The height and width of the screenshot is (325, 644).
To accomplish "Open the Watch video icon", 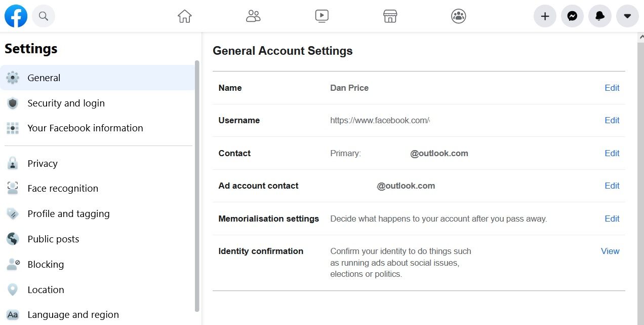I will coord(321,16).
